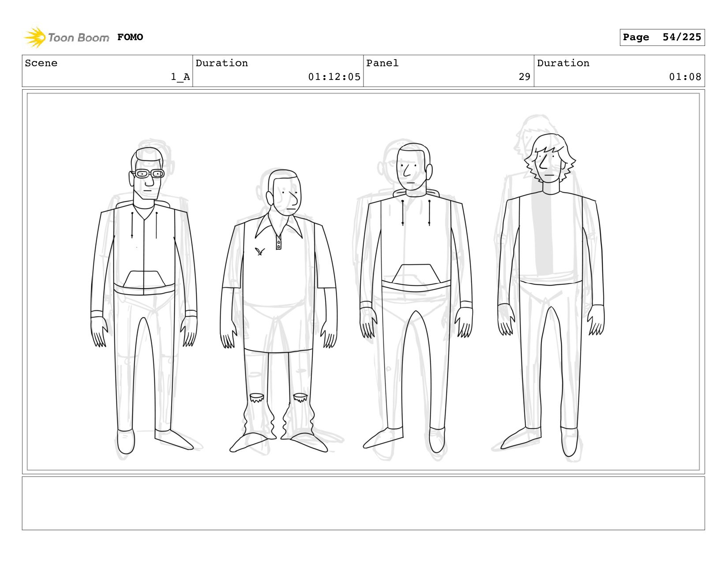This screenshot has height=563, width=728.
Task: Select the scene duration 01:12:05
Action: tap(334, 77)
